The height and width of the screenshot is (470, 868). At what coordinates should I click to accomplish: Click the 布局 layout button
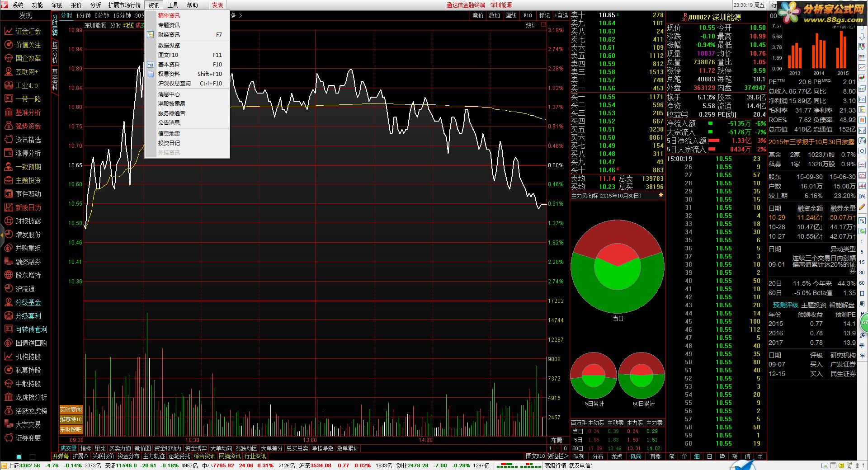tap(557, 440)
